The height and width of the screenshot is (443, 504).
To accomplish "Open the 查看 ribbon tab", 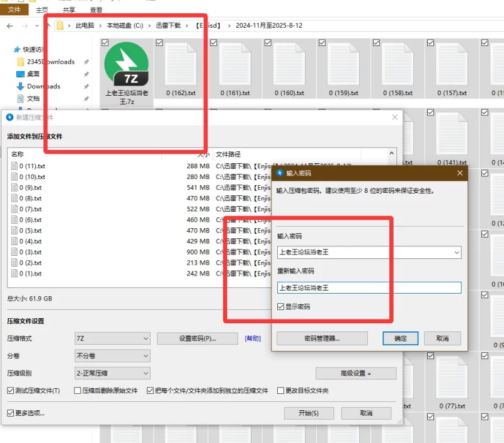I will click(96, 10).
